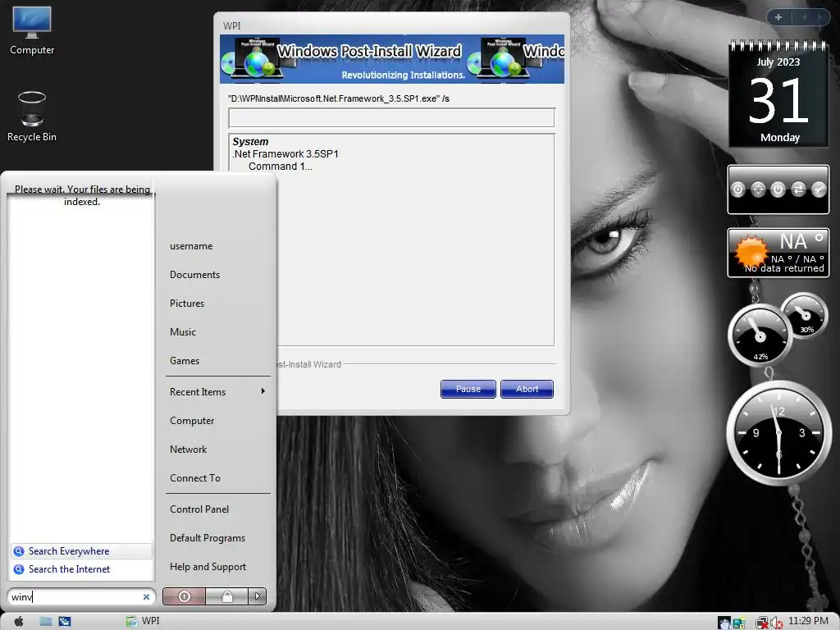The image size is (840, 630).
Task: Open Music from the start menu
Action: point(183,332)
